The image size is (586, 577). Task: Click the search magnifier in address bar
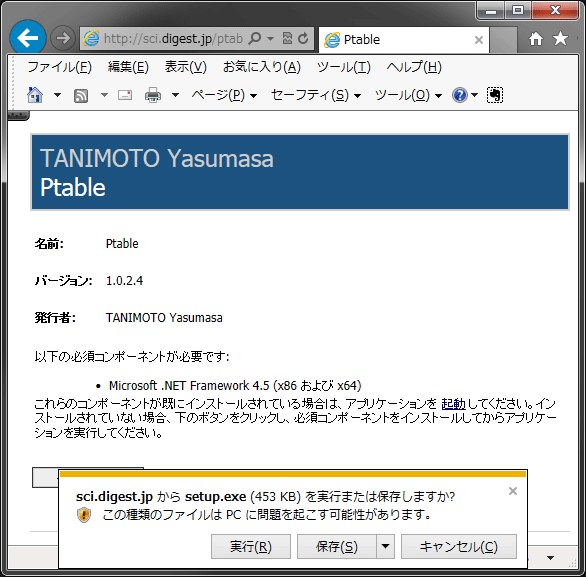tap(255, 38)
